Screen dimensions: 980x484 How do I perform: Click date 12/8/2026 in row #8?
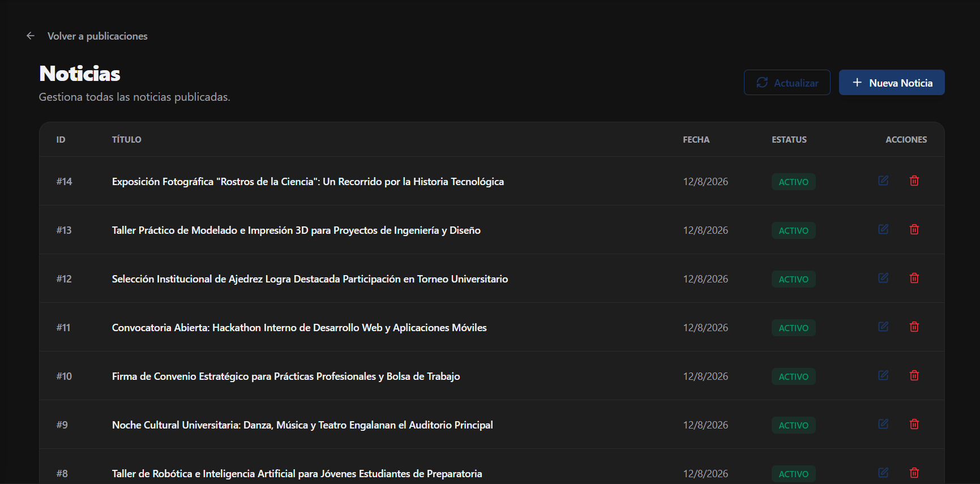(705, 474)
